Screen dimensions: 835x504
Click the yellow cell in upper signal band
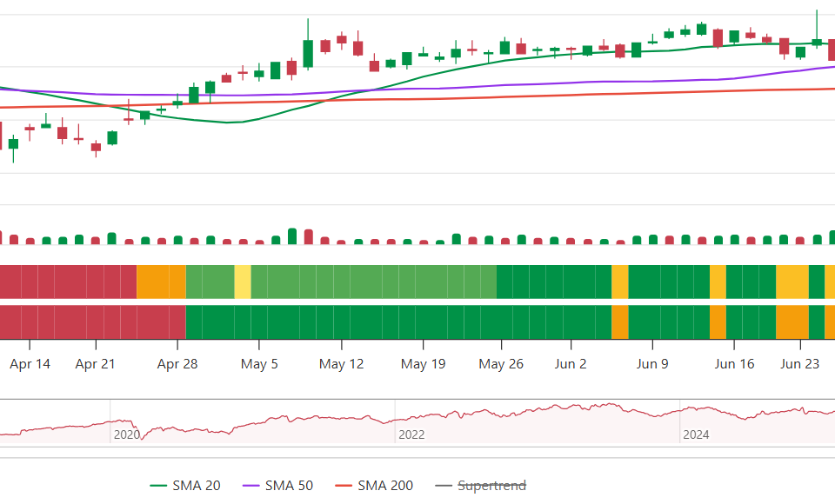243,282
